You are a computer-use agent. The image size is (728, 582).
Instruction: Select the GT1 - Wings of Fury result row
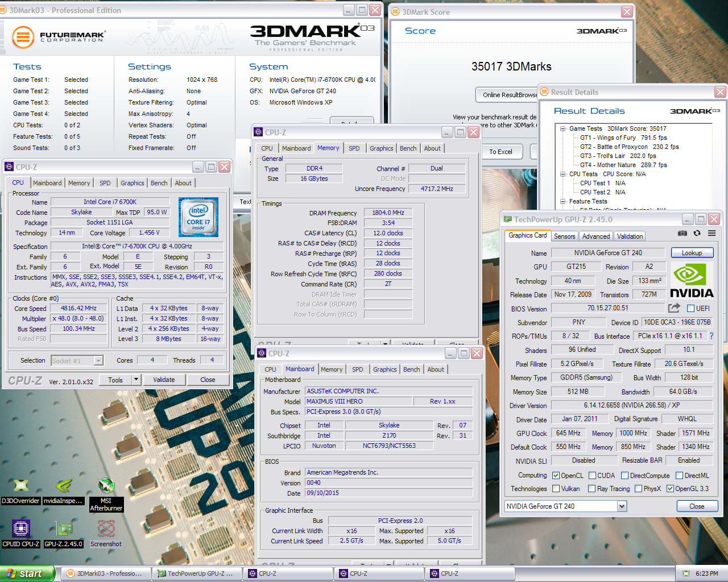[x=623, y=138]
